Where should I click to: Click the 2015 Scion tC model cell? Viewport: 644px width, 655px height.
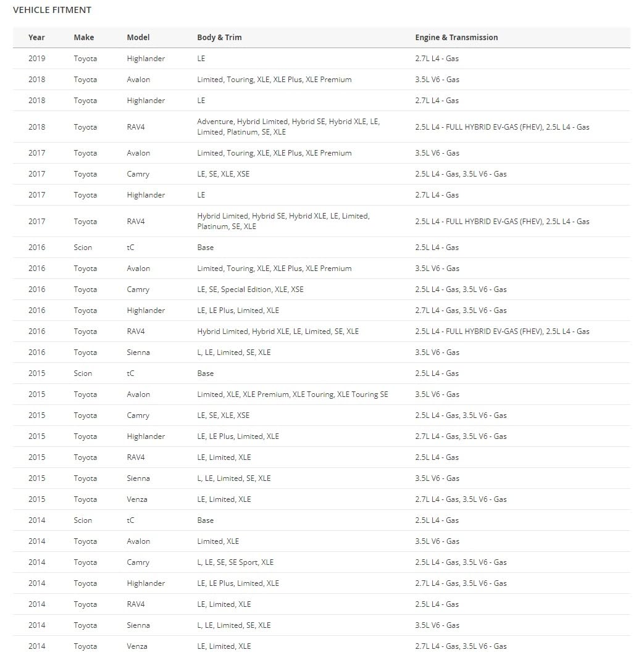(130, 373)
